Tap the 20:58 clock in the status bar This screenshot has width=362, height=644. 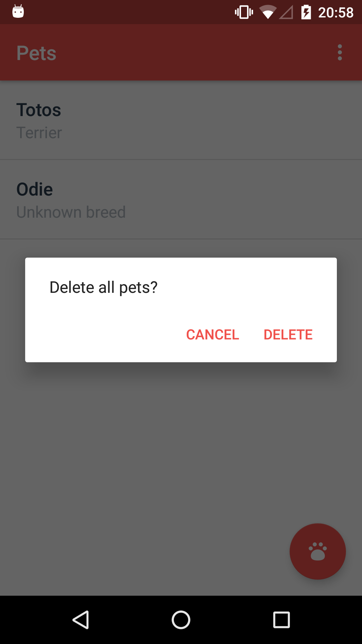[x=336, y=12]
